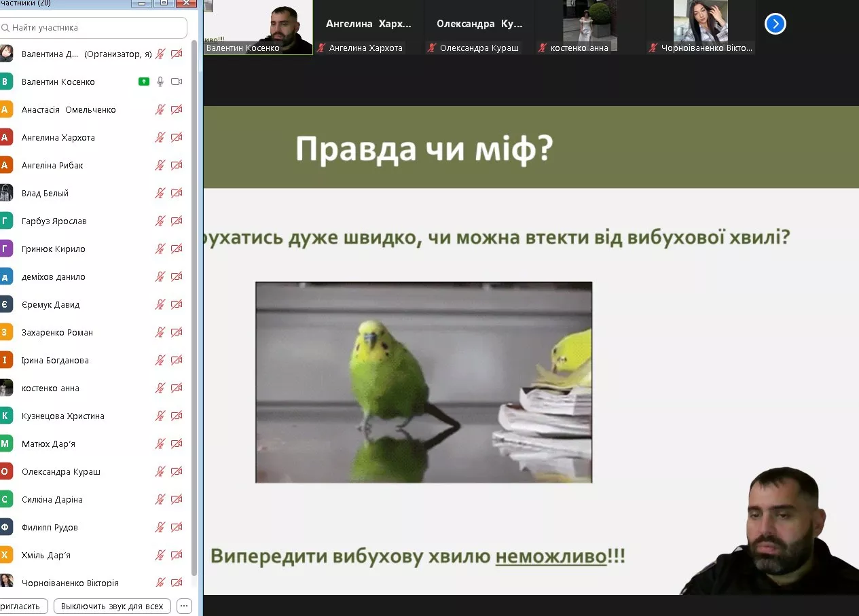
Task: Click Выключить звук для всех button
Action: (112, 606)
